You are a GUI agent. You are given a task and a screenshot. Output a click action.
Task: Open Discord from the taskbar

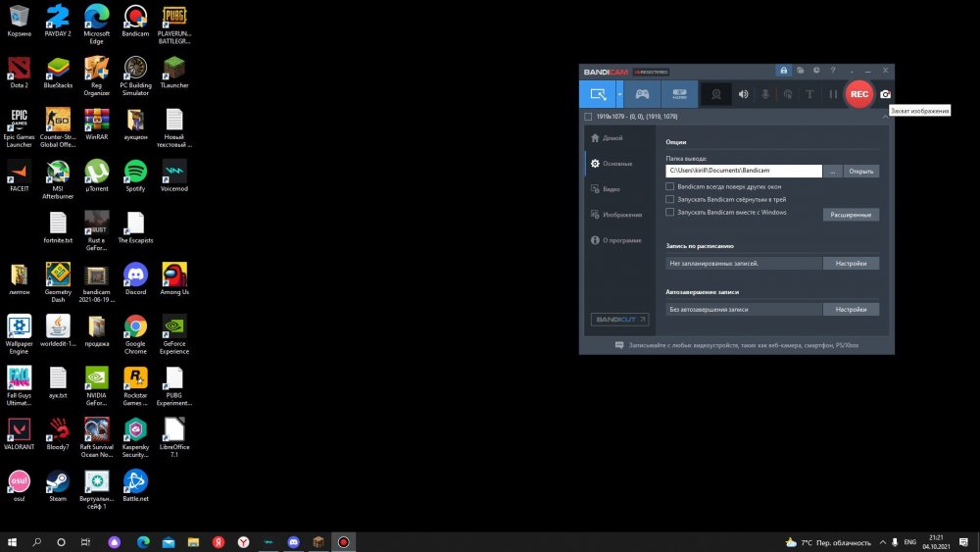tap(293, 542)
